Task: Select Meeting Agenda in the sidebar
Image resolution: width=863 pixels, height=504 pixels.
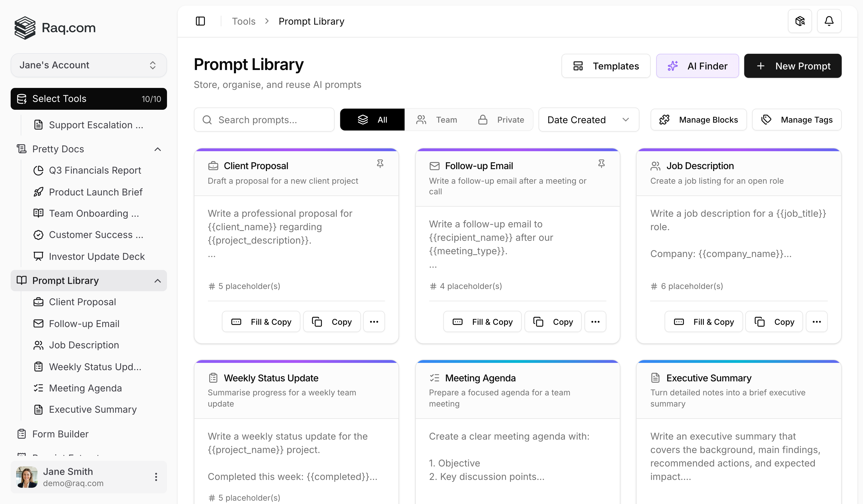Action: click(x=85, y=388)
